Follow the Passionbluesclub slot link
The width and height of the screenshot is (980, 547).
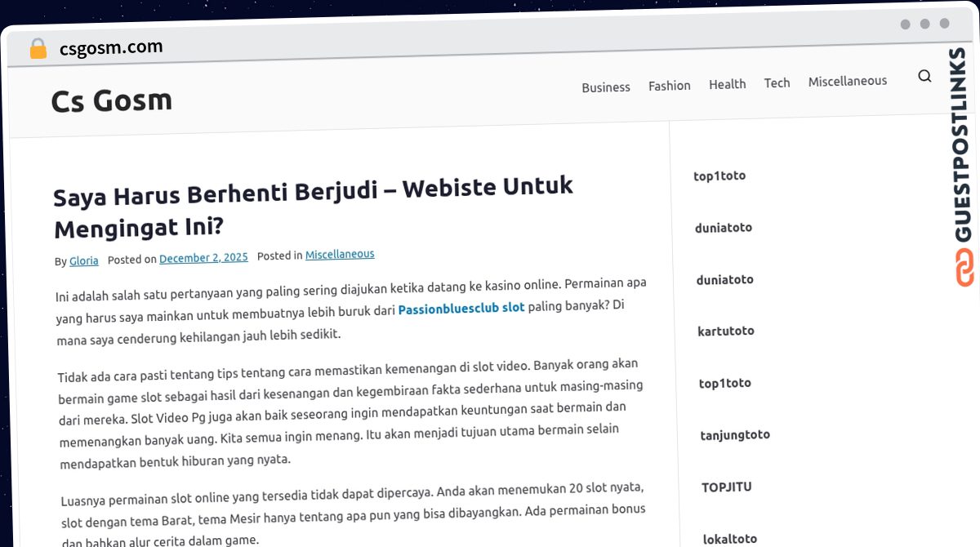(x=461, y=309)
